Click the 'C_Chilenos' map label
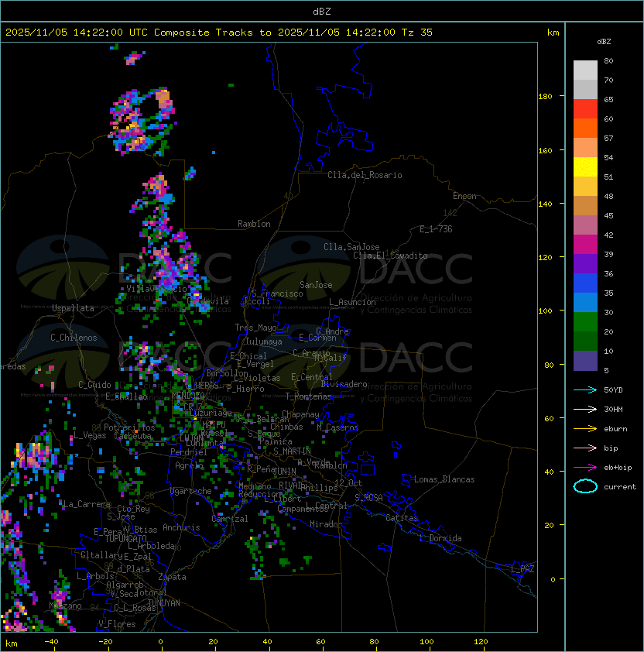Viewport: 644px width, 652px height. (74, 338)
